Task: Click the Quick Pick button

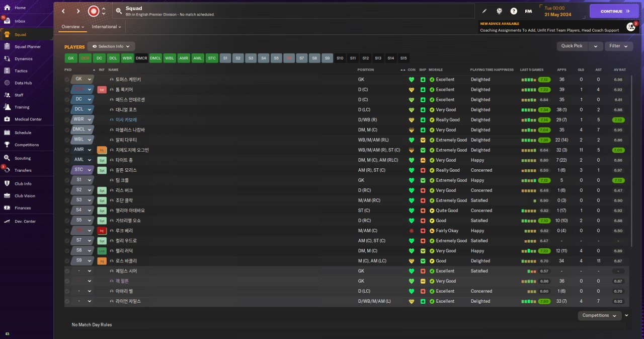Action: [572, 46]
